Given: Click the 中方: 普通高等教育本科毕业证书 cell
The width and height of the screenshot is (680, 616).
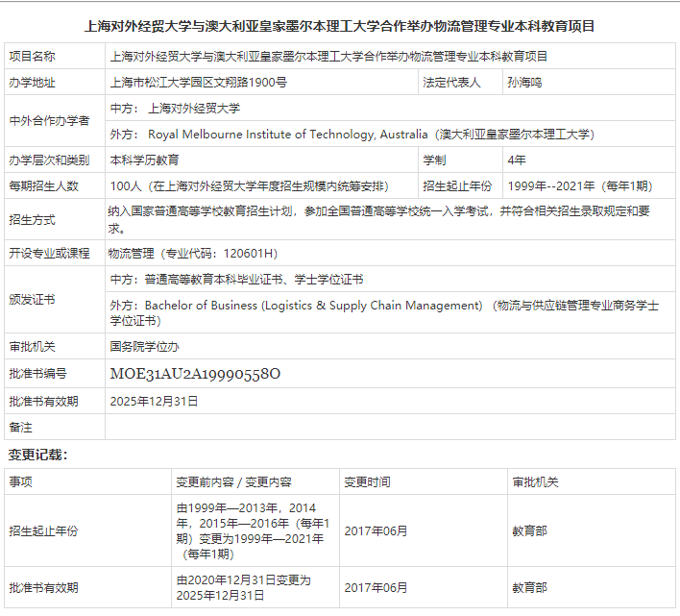Looking at the screenshot, I should tap(390, 280).
